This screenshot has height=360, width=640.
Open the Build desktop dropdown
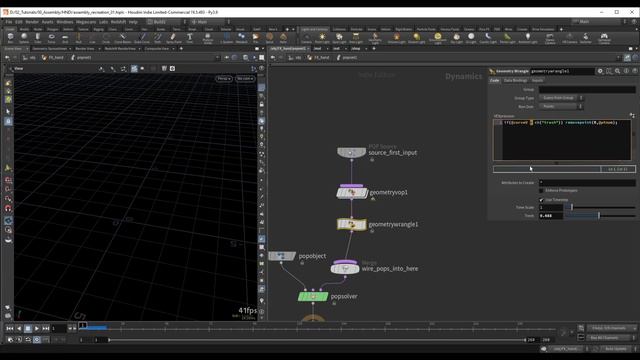click(167, 22)
